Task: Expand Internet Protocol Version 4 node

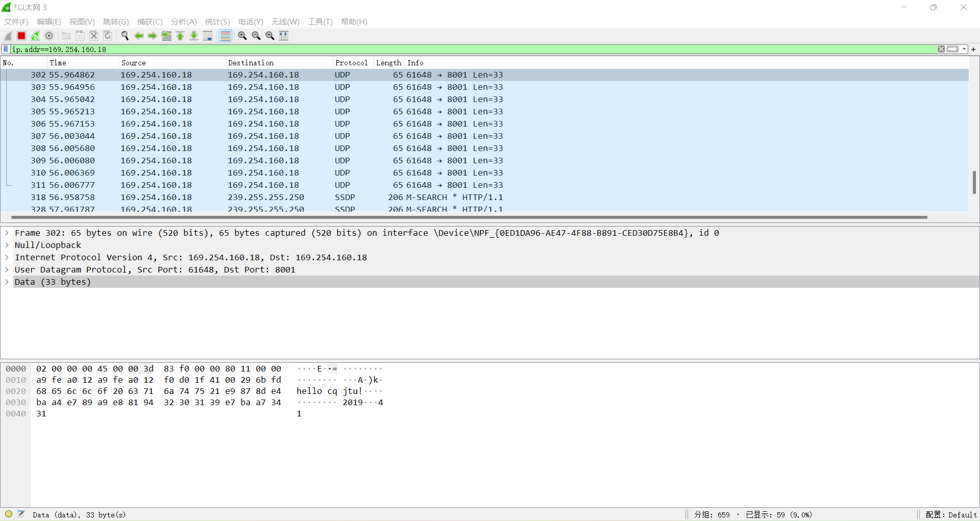Action: click(7, 257)
